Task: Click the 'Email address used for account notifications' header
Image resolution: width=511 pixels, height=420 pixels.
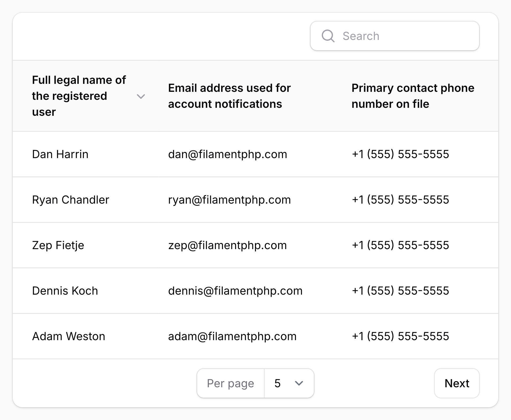Action: (x=229, y=96)
